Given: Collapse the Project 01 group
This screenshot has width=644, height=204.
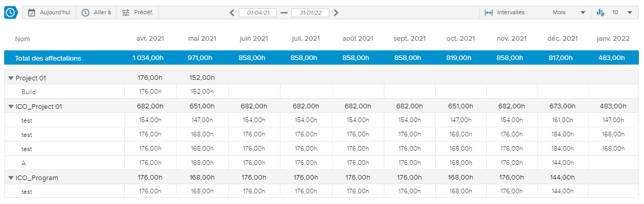Looking at the screenshot, I should [11, 78].
